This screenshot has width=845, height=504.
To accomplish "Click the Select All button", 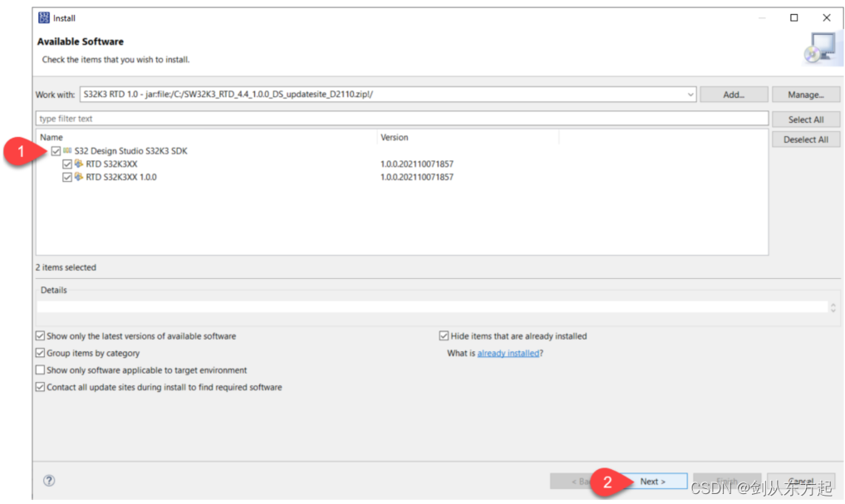I will pyautogui.click(x=806, y=120).
